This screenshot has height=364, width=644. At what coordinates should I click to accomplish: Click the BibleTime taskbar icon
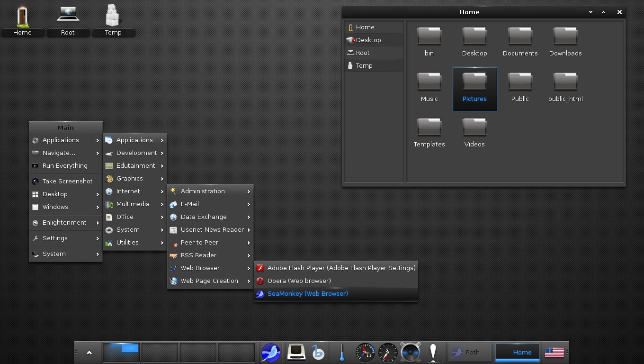[318, 352]
